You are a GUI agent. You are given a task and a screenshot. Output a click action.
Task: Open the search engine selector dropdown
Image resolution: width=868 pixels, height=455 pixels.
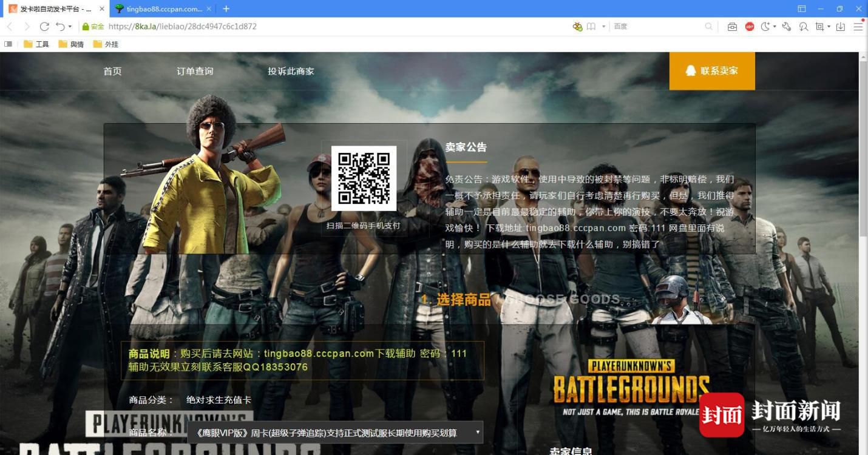click(x=603, y=27)
